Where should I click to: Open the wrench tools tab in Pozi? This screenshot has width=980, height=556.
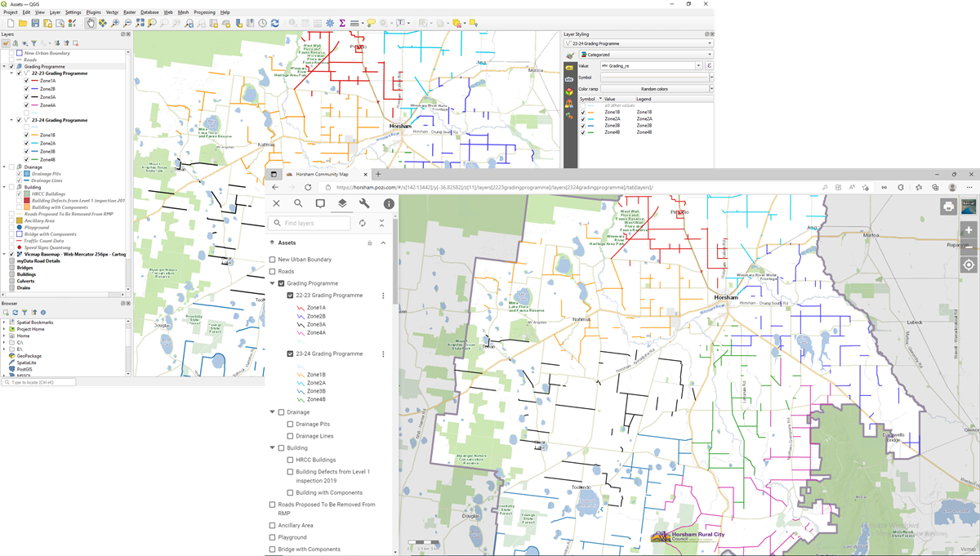click(365, 203)
